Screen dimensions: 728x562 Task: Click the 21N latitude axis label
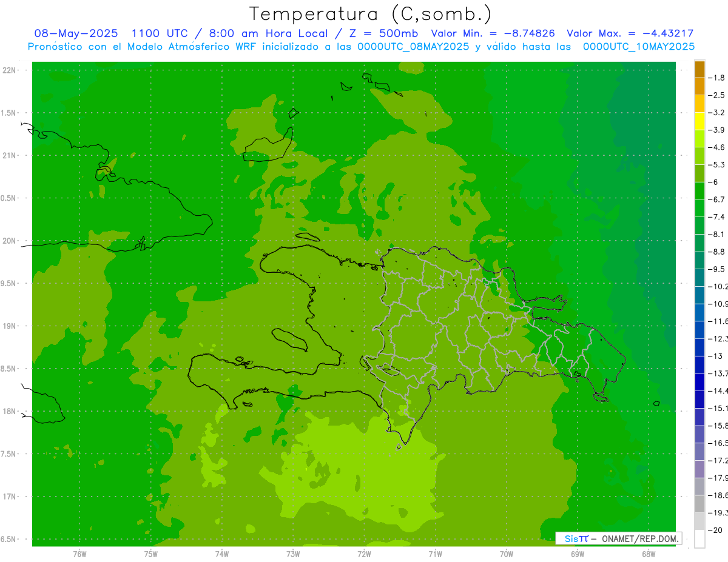pos(9,156)
